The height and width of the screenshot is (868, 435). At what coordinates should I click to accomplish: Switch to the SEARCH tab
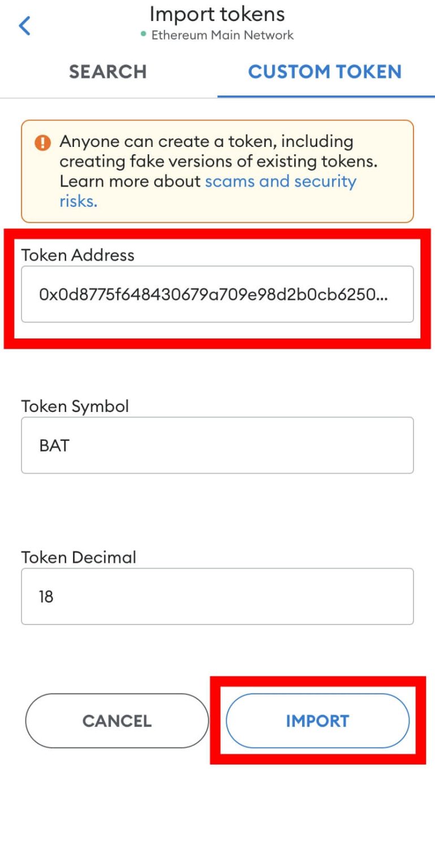(x=107, y=71)
